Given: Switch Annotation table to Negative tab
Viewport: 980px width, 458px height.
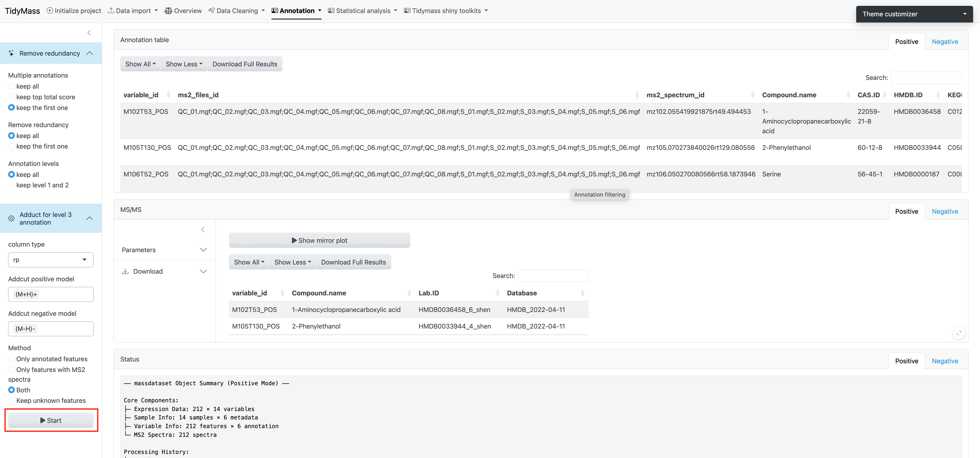Looking at the screenshot, I should point(945,42).
